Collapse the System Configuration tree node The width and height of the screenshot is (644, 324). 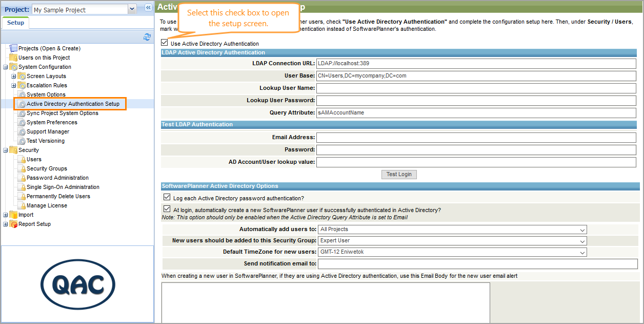point(6,67)
